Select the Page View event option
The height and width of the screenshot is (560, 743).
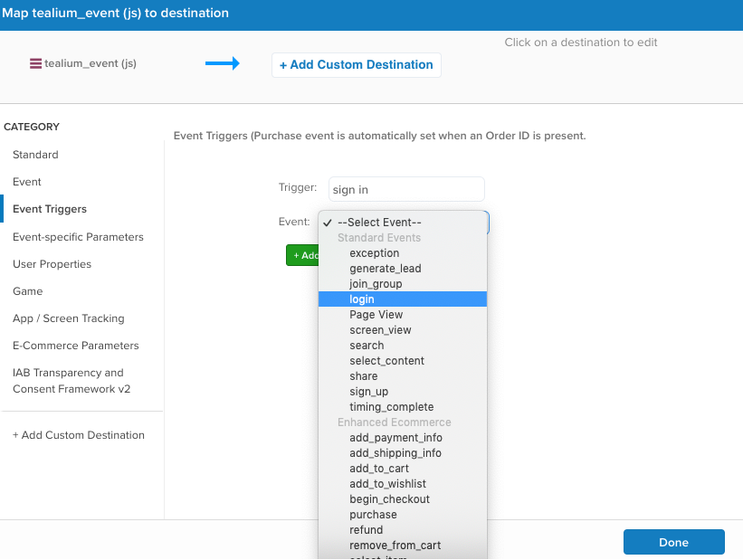(x=376, y=315)
